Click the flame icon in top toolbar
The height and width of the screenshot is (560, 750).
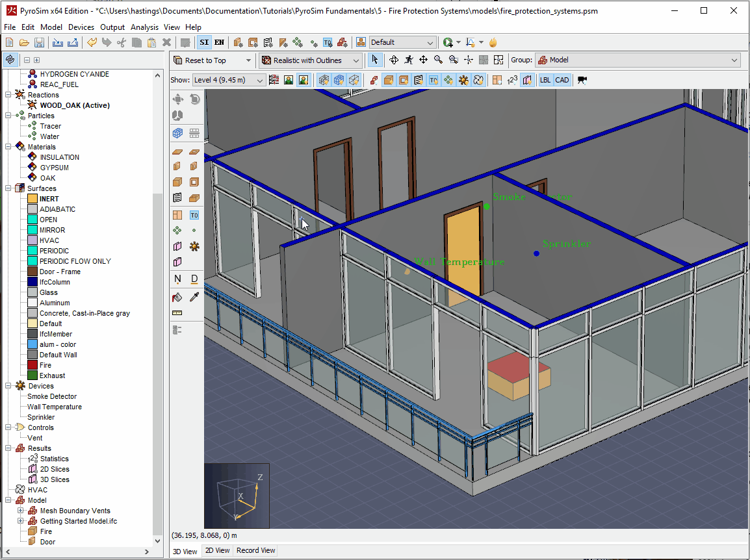click(493, 43)
